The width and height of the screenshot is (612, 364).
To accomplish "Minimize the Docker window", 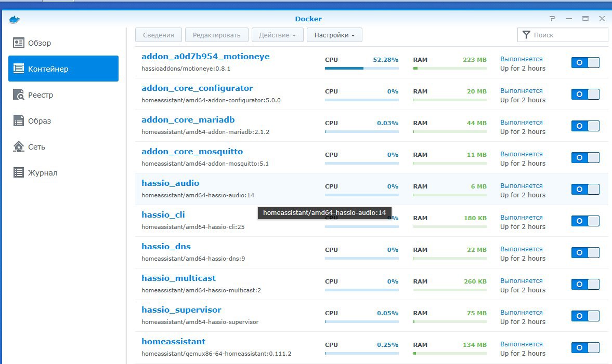I will point(569,19).
